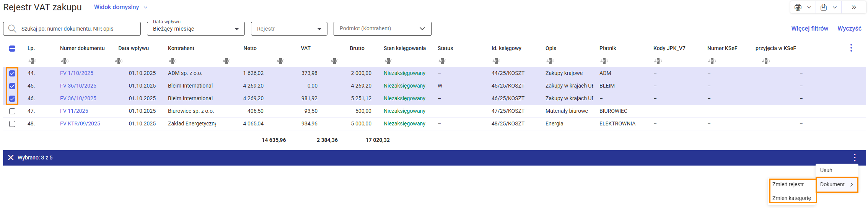Clear selection with the X icon
The image size is (868, 208).
(11, 158)
